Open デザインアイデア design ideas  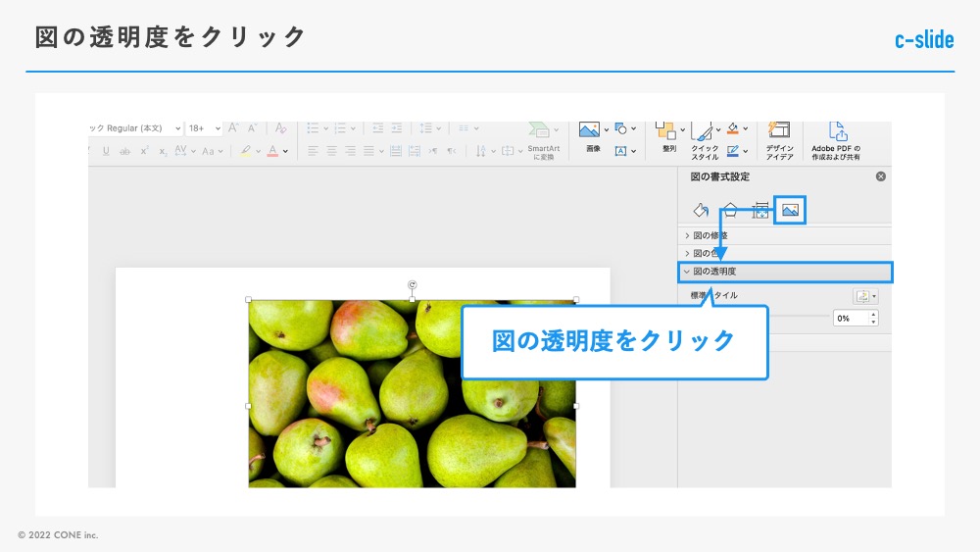pos(779,141)
